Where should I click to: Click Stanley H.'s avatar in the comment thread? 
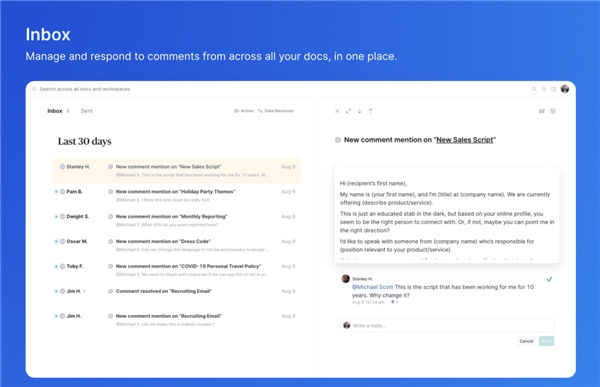(346, 279)
